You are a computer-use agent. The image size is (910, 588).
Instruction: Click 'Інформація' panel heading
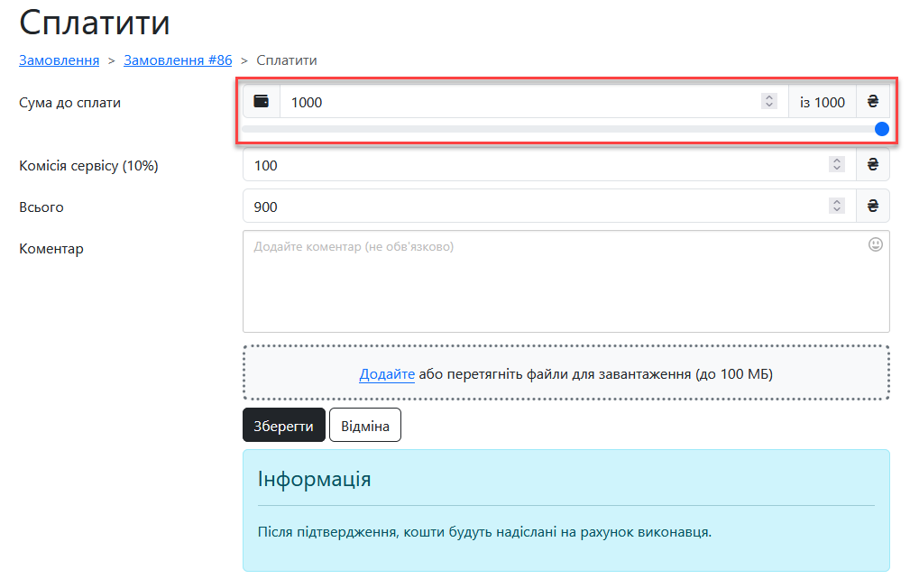[314, 480]
